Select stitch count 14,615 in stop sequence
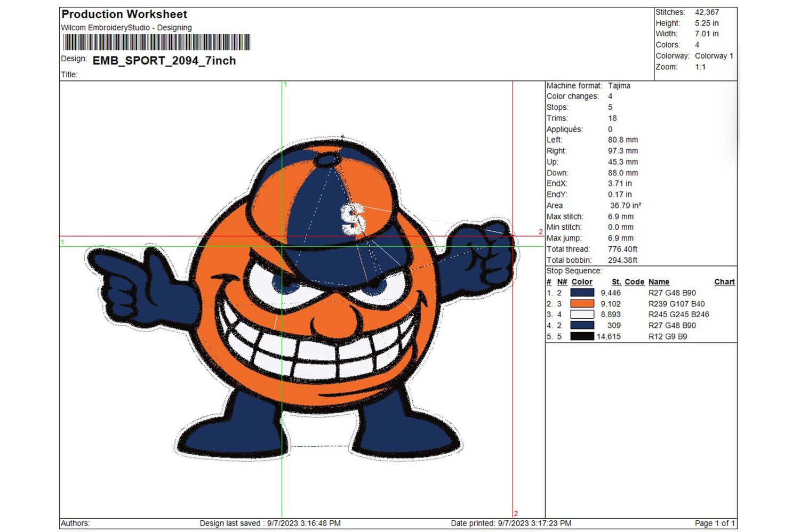Viewport: 800px width, 532px height. [x=609, y=337]
